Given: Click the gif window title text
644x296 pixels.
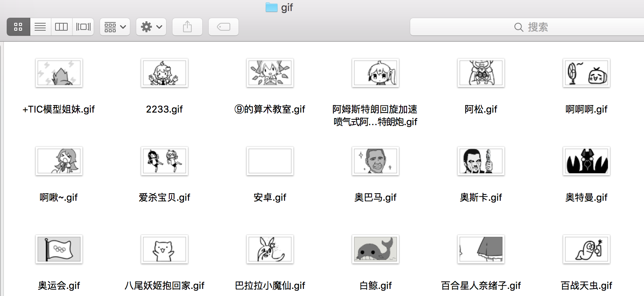Looking at the screenshot, I should (287, 7).
